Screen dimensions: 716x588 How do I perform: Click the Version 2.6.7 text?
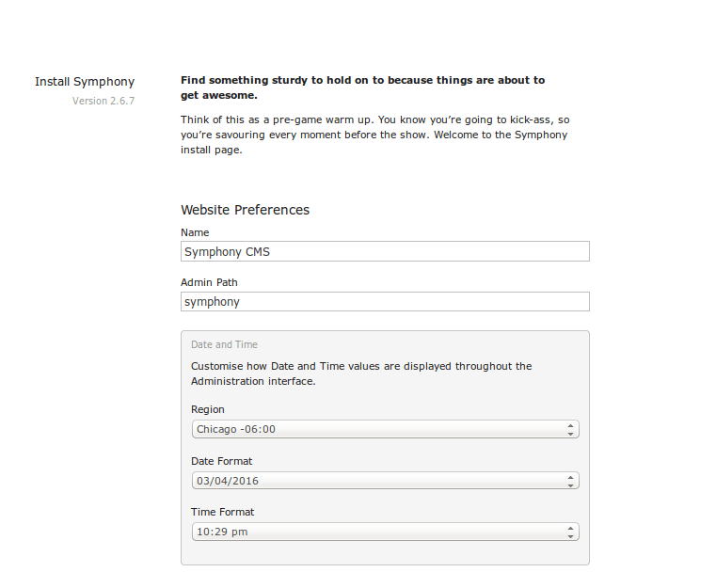click(103, 101)
